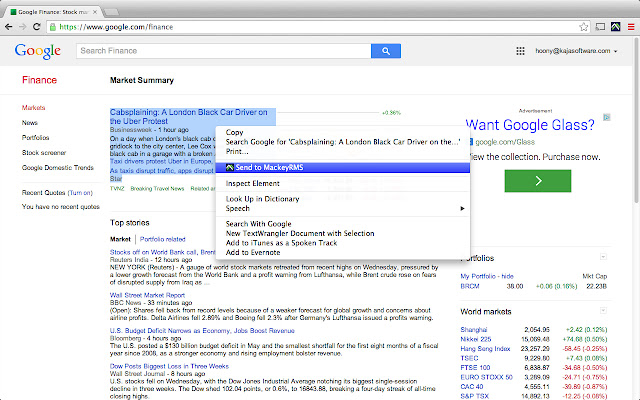Open Stocks off on World Bank call story
This screenshot has width=640, height=400.
pyautogui.click(x=162, y=252)
